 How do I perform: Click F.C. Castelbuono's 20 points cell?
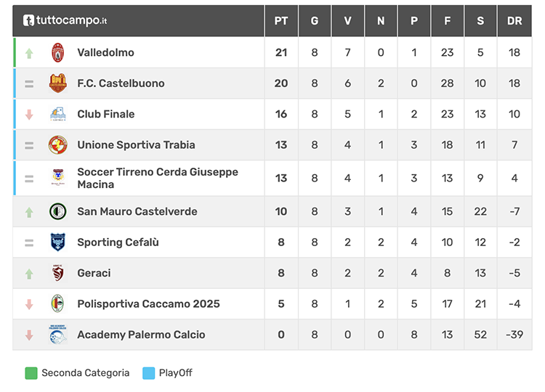(x=281, y=83)
